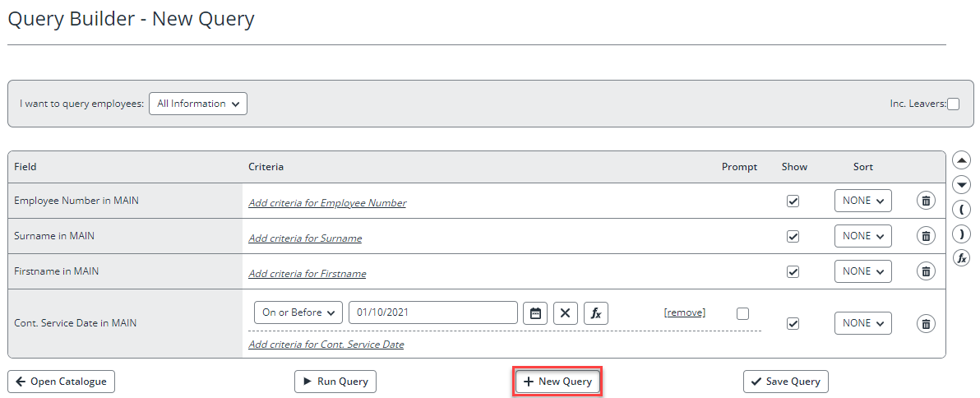The width and height of the screenshot is (980, 398).
Task: Insert a closing bracket using side icon
Action: click(961, 234)
